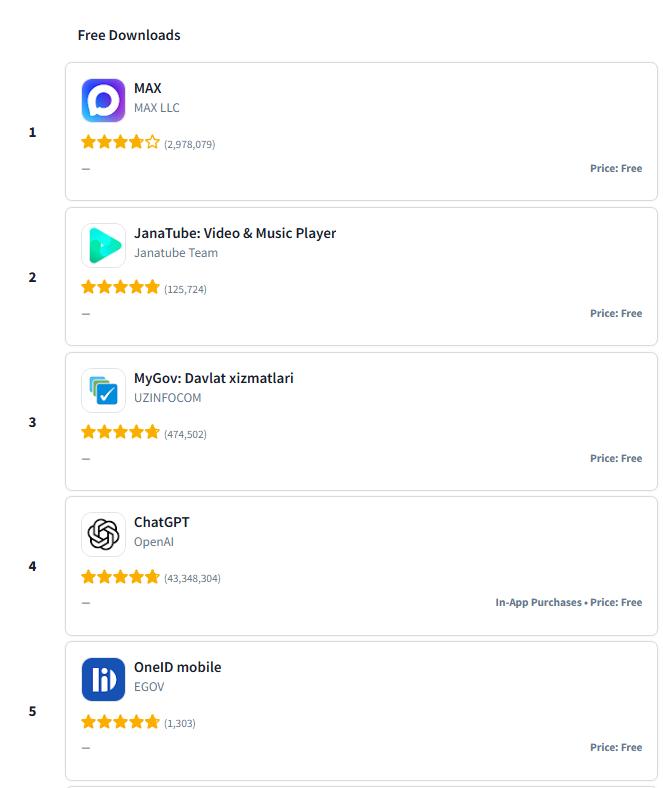663x788 pixels.
Task: Click the OneID mobile title
Action: (x=178, y=667)
